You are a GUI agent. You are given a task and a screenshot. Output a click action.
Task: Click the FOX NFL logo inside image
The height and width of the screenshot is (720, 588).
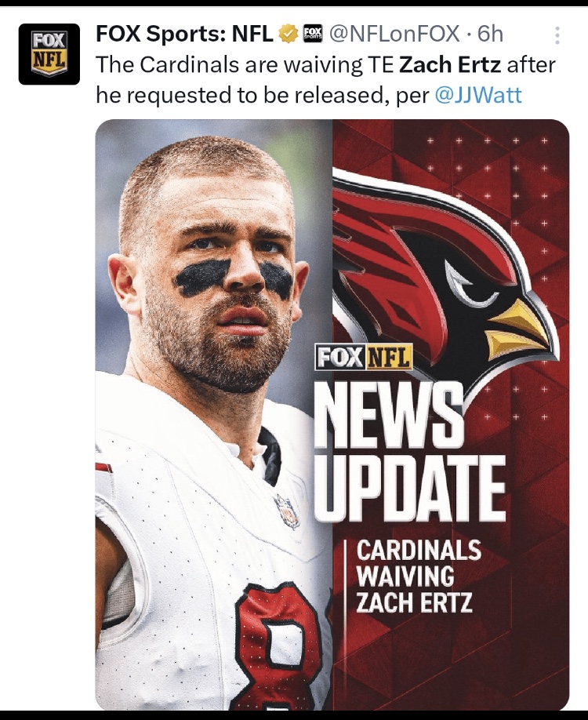coord(364,357)
